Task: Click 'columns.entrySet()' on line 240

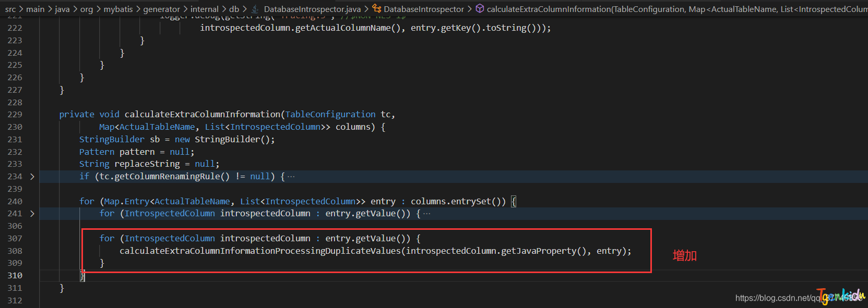Action: 456,202
